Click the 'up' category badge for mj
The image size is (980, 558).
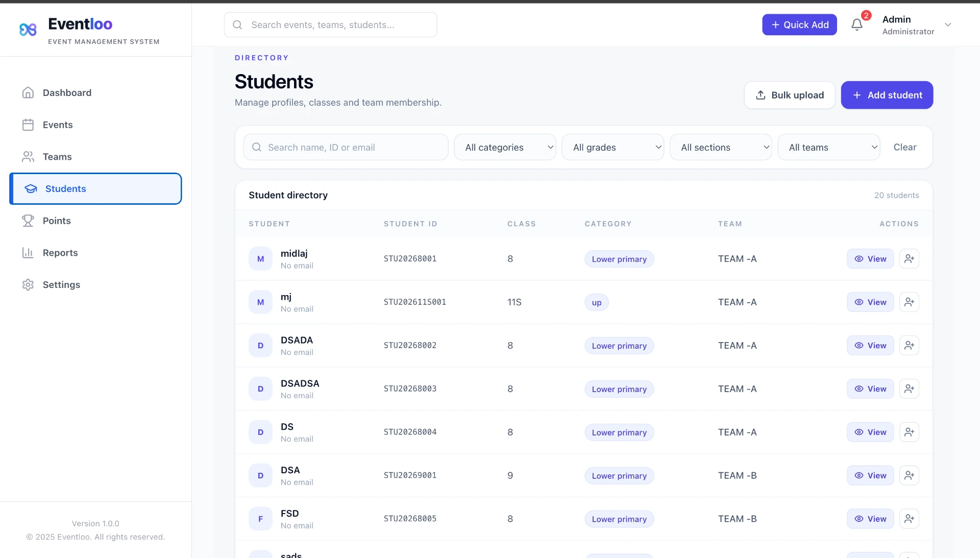pos(596,302)
